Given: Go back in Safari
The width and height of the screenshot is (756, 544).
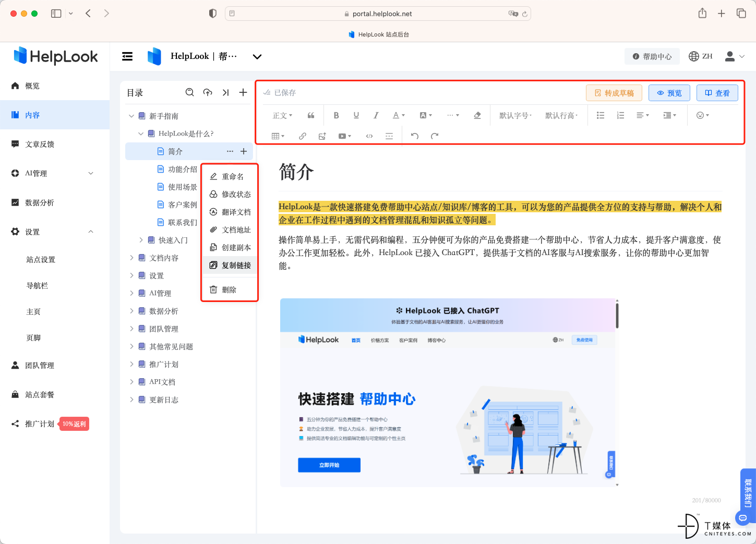Looking at the screenshot, I should [x=88, y=14].
